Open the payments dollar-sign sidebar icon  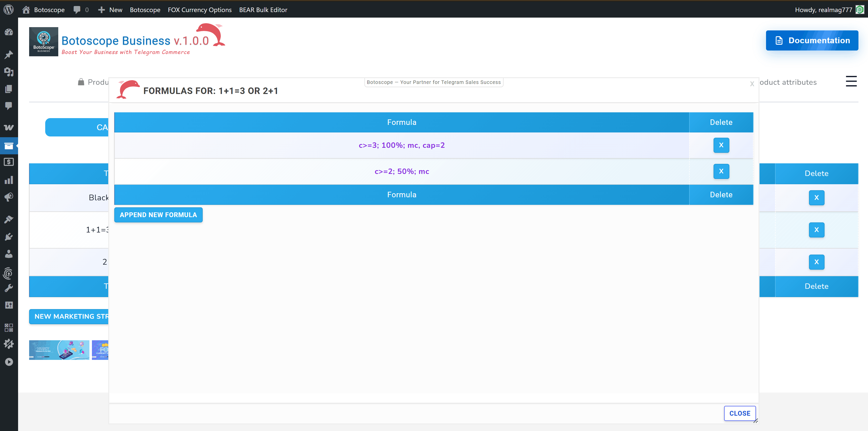coord(9,162)
